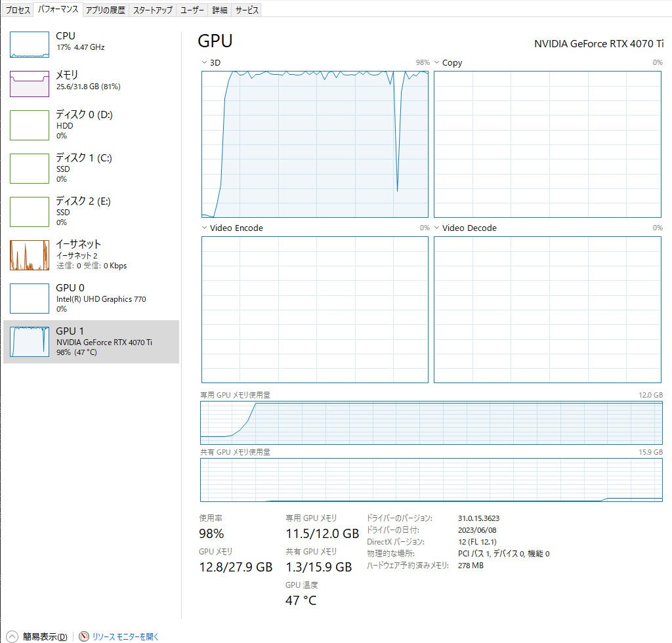
Task: Click the 簡易表示 collapse arrow icon
Action: coord(12,636)
